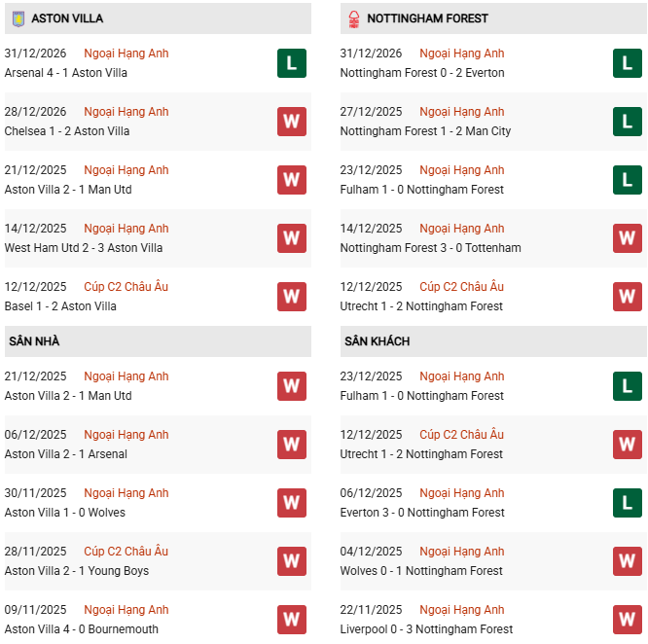
Task: Select W badge for Liverpool 0-3 Nottingham Forest
Action: pos(628,620)
